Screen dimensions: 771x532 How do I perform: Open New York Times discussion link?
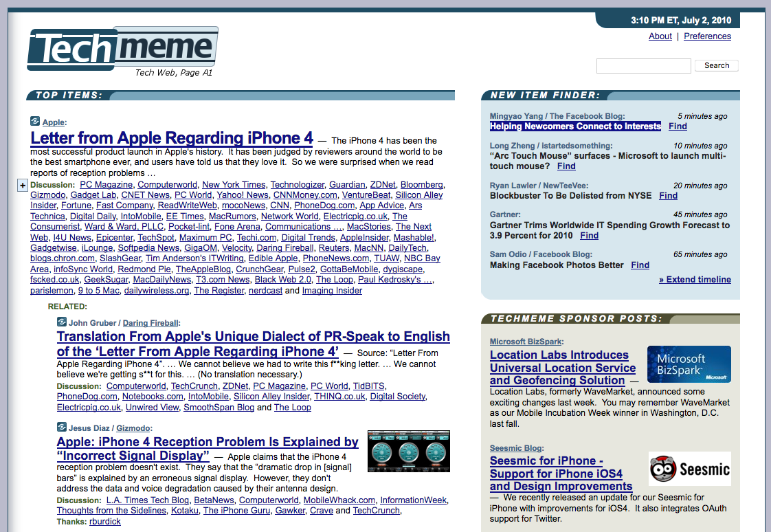(x=234, y=184)
